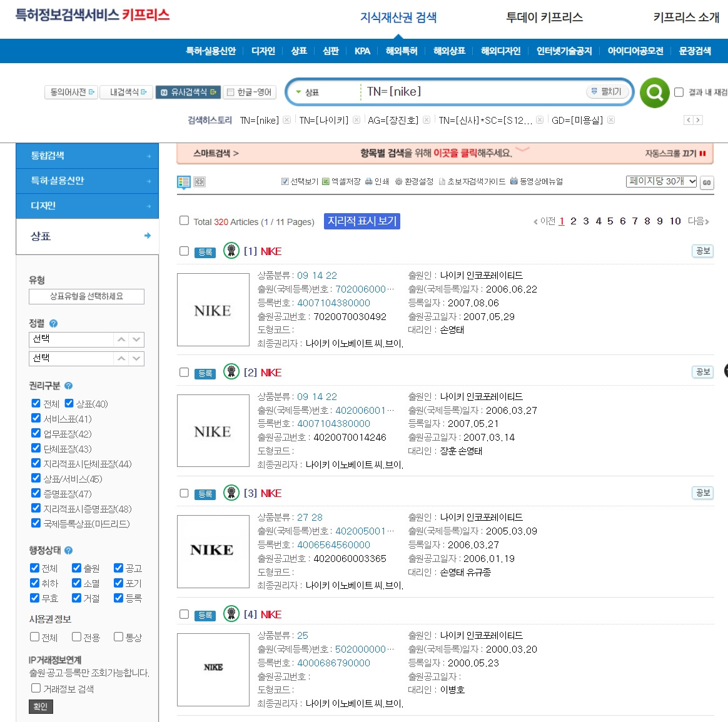Switch to list view icon

click(x=184, y=182)
